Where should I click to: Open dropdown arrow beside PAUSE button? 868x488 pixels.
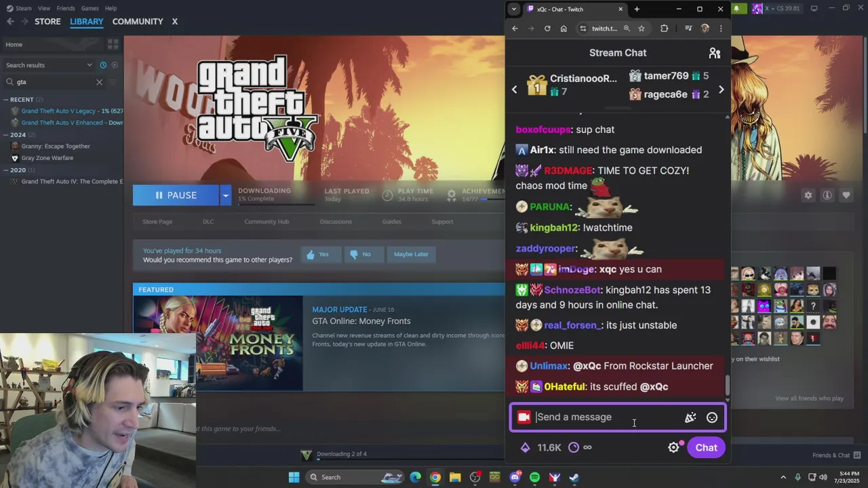225,195
